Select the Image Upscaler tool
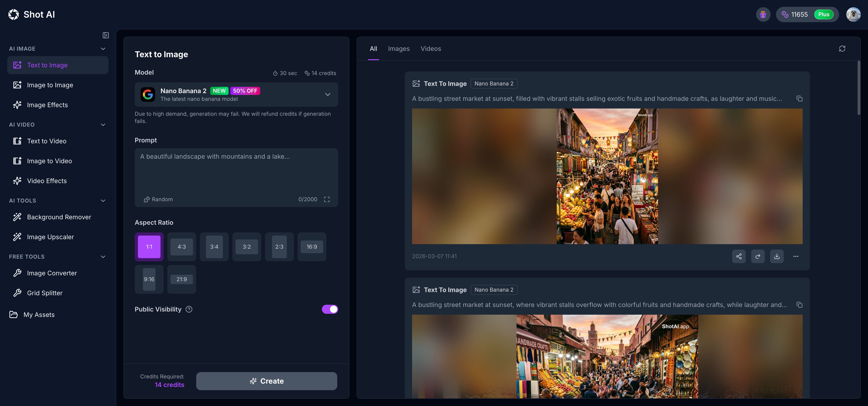This screenshot has width=868, height=406. 51,237
